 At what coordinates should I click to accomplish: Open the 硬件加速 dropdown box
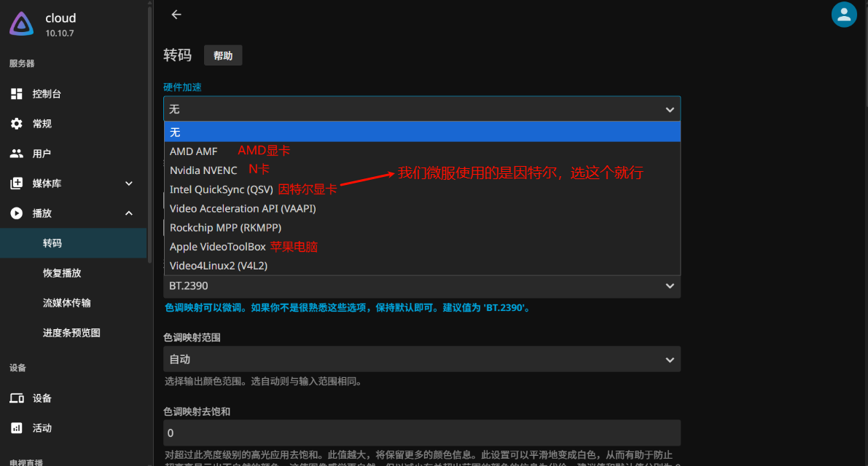pos(422,109)
